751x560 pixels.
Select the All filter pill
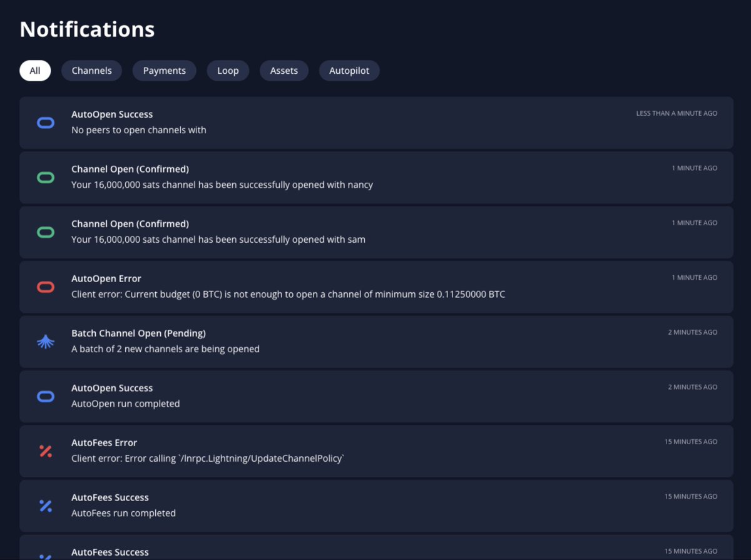coord(35,71)
